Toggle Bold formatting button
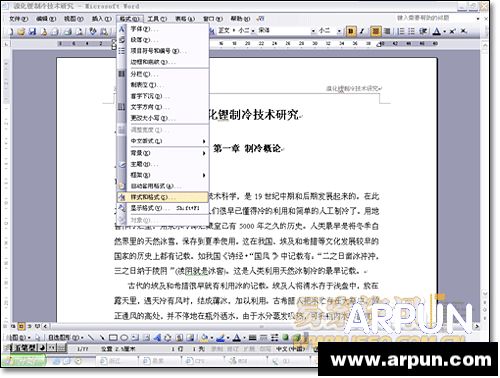The image size is (500, 378). click(x=350, y=31)
